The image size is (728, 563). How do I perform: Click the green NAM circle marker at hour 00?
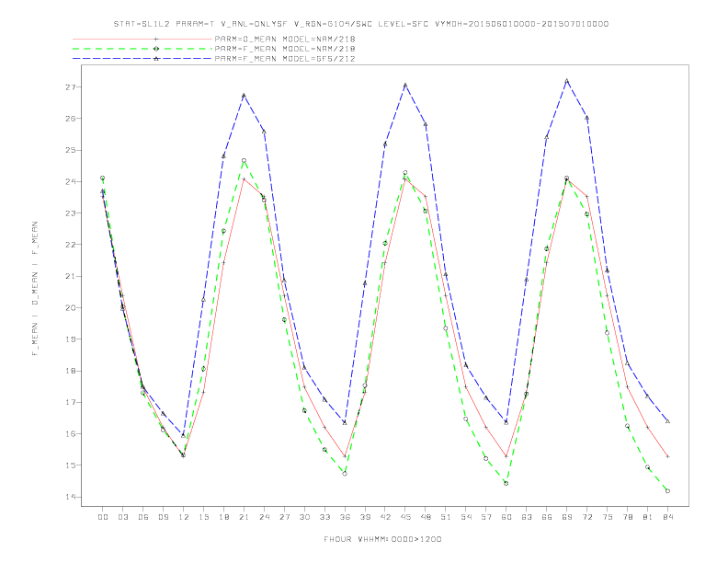pos(103,178)
